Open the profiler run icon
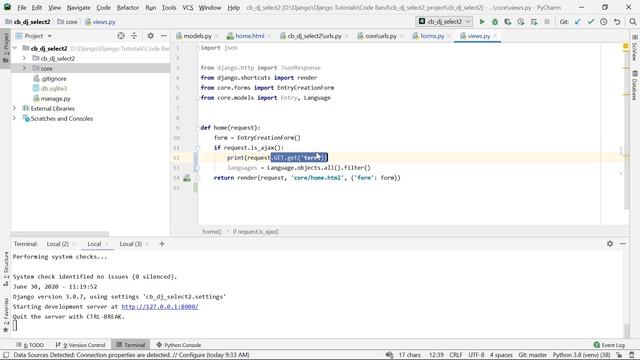640x360 pixels. [521, 22]
